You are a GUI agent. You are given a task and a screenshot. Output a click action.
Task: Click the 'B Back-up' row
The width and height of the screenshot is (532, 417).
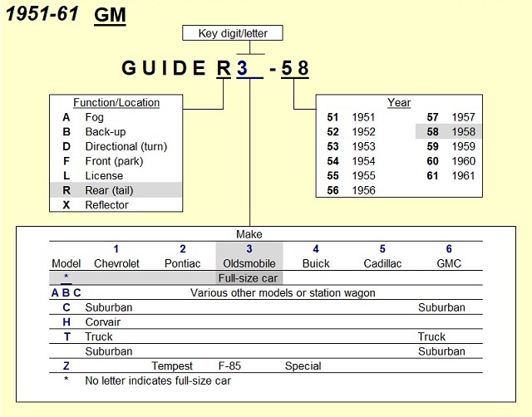(116, 132)
